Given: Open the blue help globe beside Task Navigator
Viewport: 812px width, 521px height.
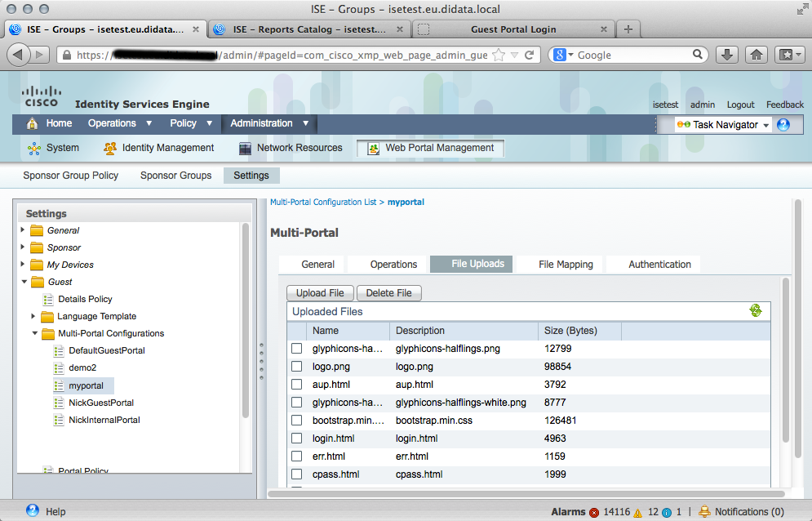Looking at the screenshot, I should 783,124.
